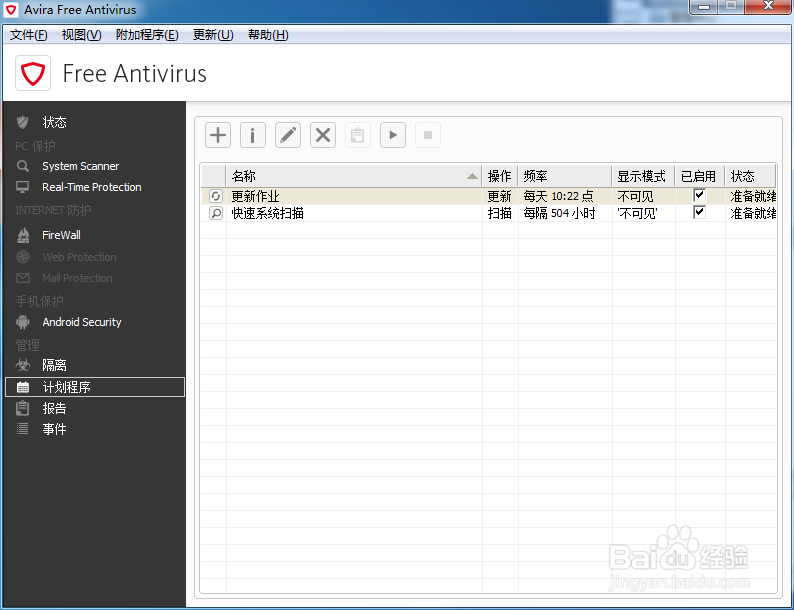
Task: Click the 事件 list icon in sidebar
Action: point(23,429)
